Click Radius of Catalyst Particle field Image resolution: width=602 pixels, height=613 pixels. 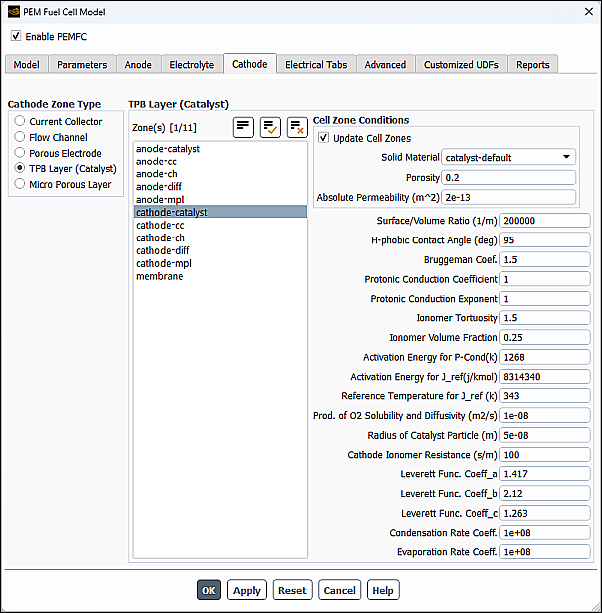(x=545, y=435)
